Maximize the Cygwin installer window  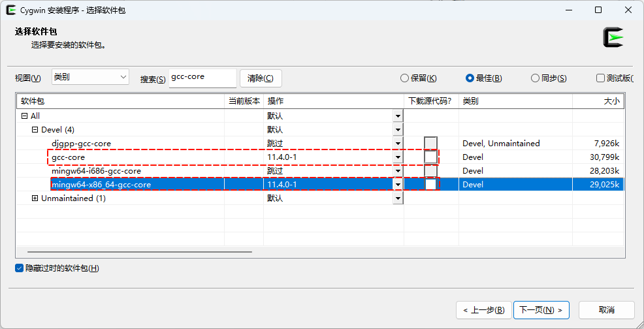(x=598, y=10)
